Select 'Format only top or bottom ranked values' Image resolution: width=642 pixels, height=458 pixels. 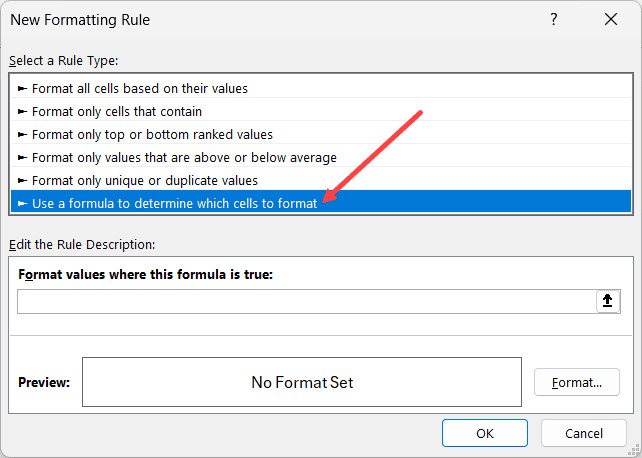click(x=152, y=134)
